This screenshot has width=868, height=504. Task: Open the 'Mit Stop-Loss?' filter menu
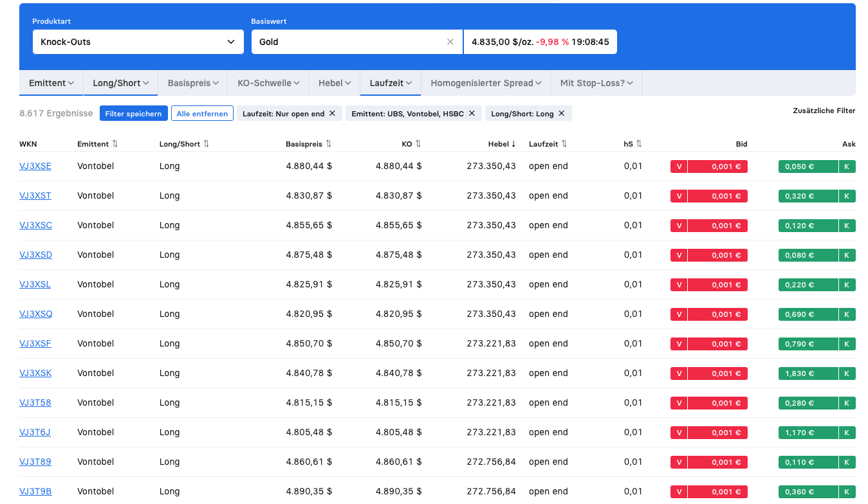click(596, 83)
